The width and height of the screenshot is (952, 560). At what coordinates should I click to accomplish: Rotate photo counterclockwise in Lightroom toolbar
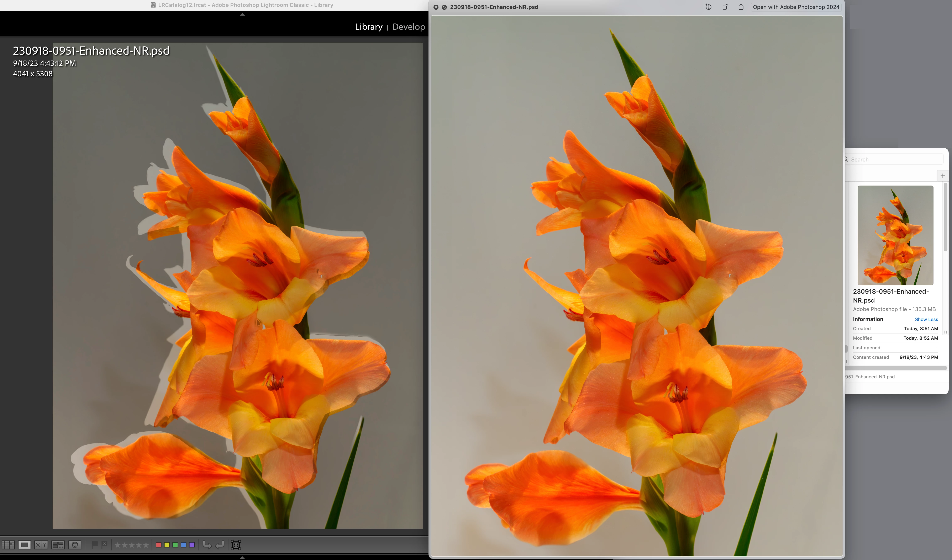(207, 544)
